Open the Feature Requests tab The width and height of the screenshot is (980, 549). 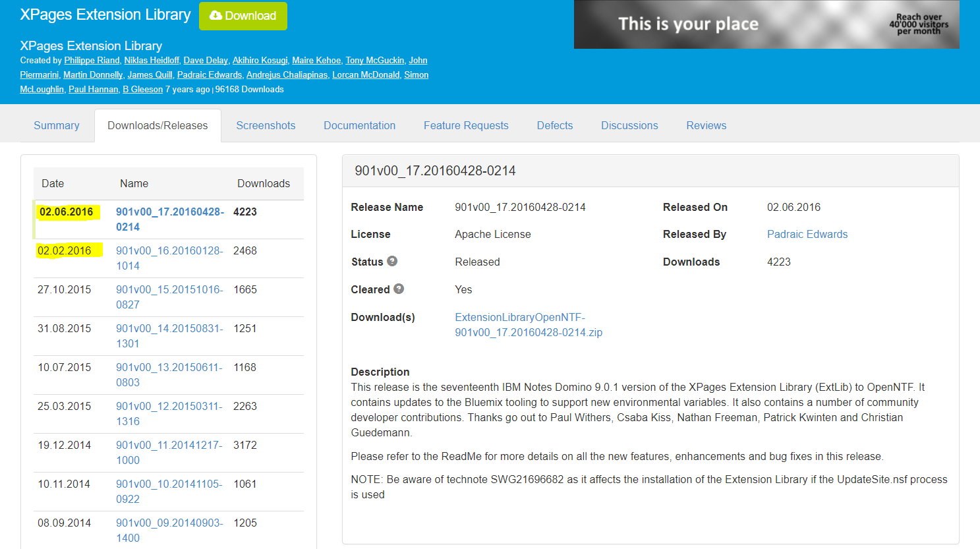466,125
